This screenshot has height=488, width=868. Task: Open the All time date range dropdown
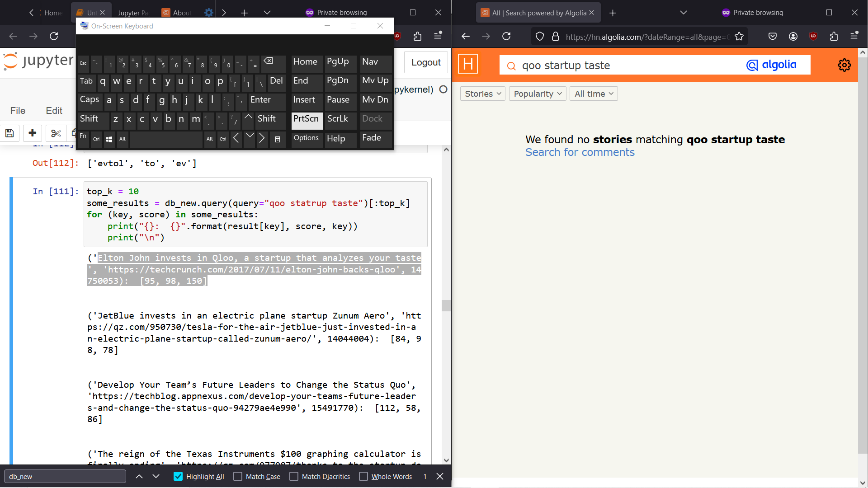pyautogui.click(x=593, y=94)
